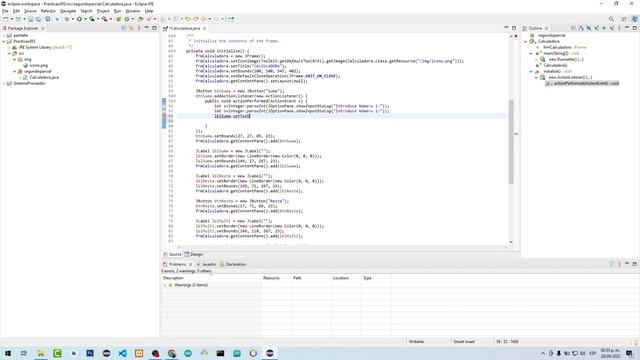Screen dimensions: 640x360
Task: Toggle Hide Local Types in Outline
Action: 612,28
